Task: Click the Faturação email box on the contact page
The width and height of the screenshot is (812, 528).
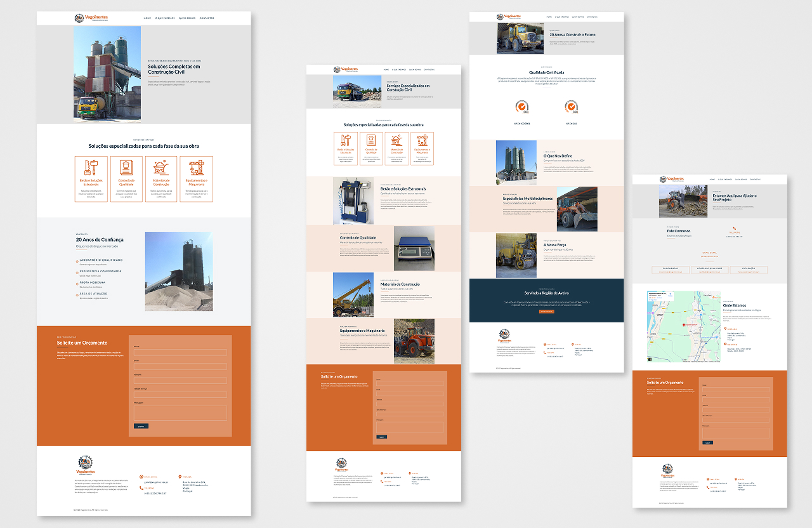Action: point(749,270)
